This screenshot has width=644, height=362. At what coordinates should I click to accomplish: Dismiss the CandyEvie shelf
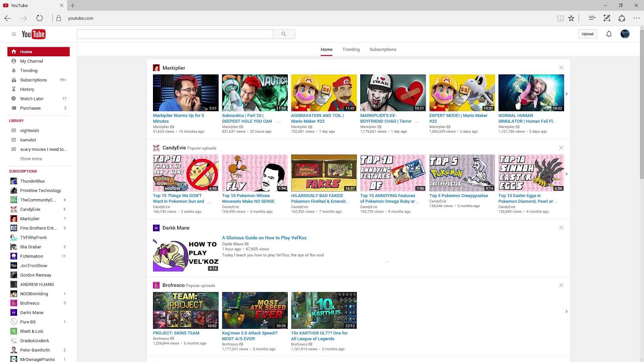(561, 148)
